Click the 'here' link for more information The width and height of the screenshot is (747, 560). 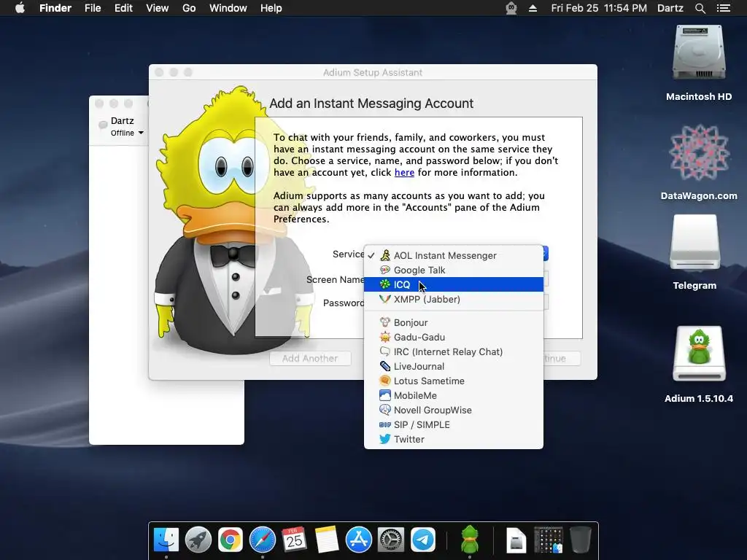click(x=404, y=172)
